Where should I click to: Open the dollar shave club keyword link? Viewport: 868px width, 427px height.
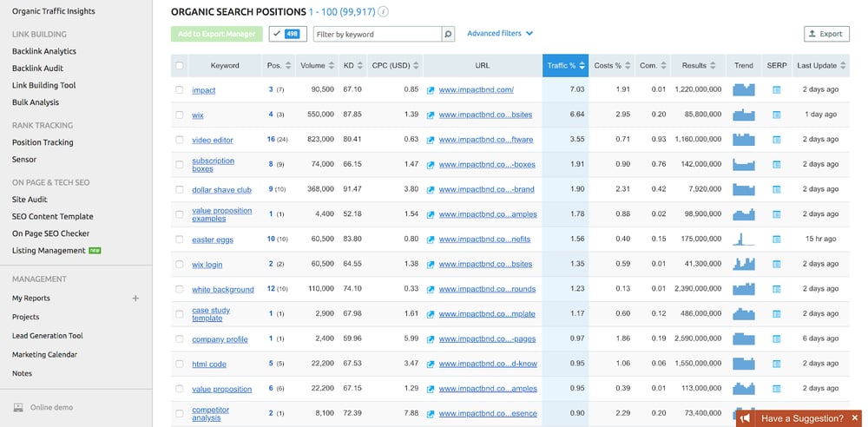pos(221,190)
